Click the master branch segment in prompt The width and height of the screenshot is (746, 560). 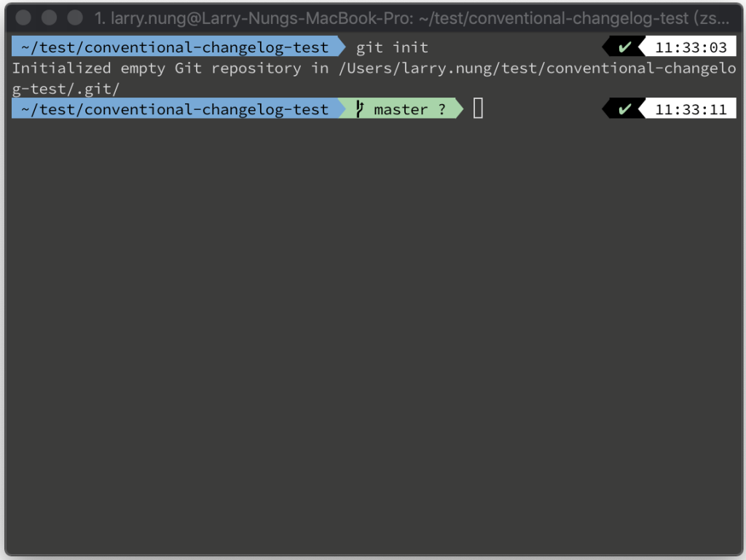point(400,109)
